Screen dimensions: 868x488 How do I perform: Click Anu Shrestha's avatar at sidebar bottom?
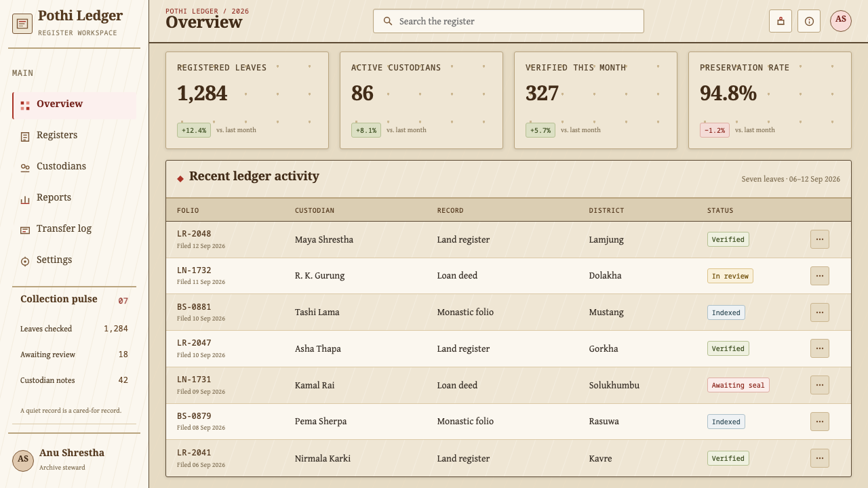23,460
